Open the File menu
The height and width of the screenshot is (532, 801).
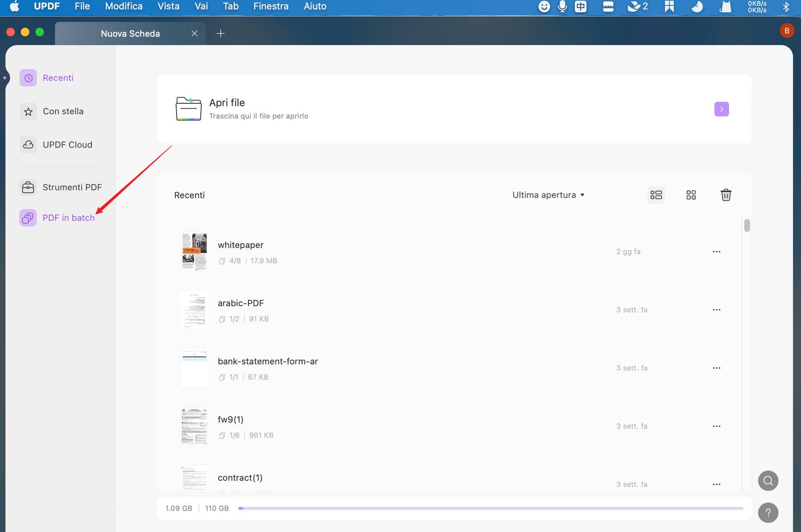(x=82, y=6)
